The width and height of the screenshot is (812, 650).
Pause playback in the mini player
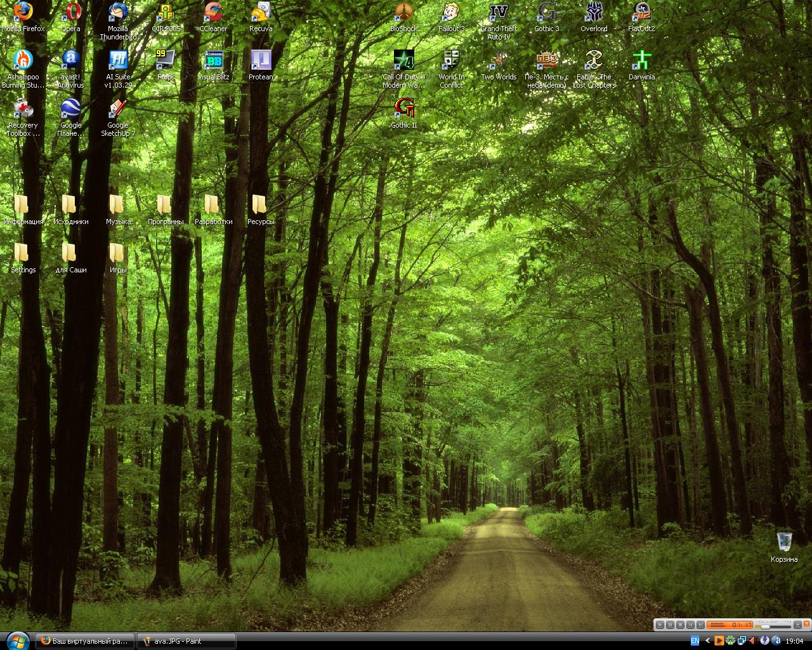click(x=670, y=625)
